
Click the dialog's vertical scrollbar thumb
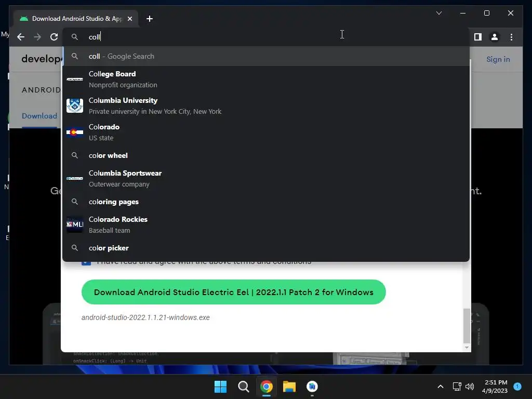[x=467, y=326]
